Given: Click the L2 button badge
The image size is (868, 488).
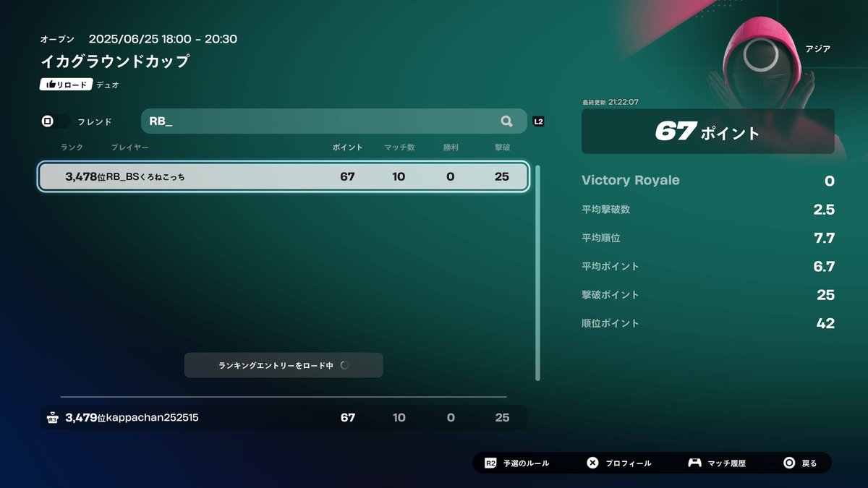Looking at the screenshot, I should pos(538,121).
